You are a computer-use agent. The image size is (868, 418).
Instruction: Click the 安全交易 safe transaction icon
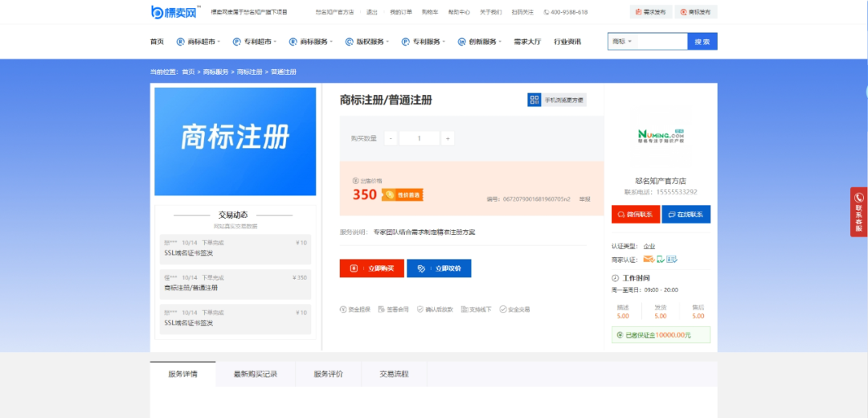pos(502,309)
